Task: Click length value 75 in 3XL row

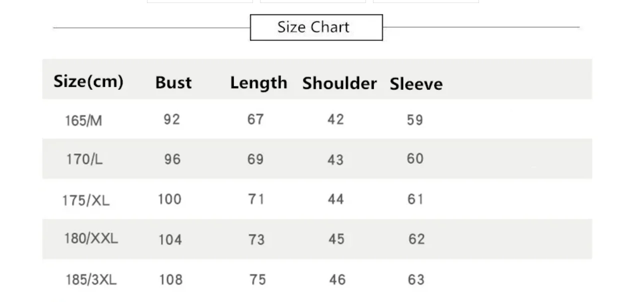Action: pyautogui.click(x=257, y=280)
